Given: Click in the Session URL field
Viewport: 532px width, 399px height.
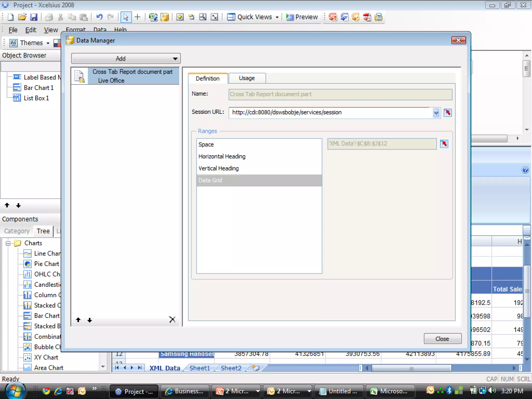Looking at the screenshot, I should (331, 113).
